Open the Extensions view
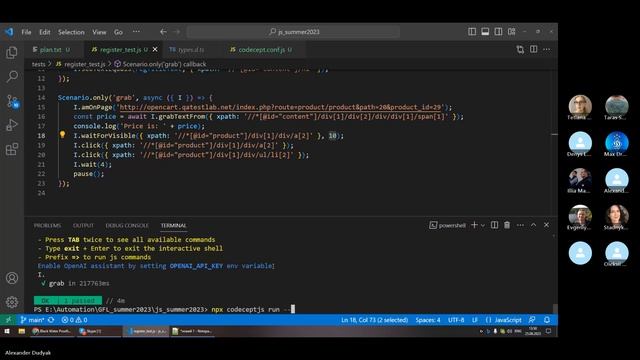Screen dimensions: 640x360 click(12, 149)
